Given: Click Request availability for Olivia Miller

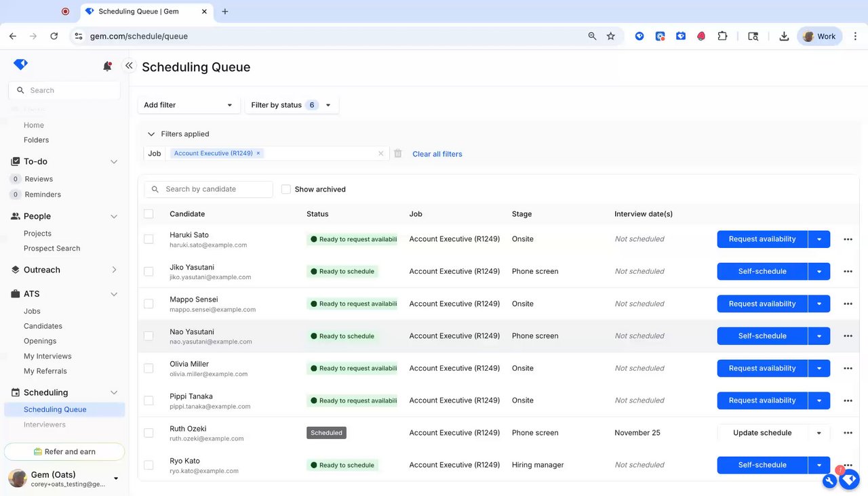Looking at the screenshot, I should pos(762,369).
